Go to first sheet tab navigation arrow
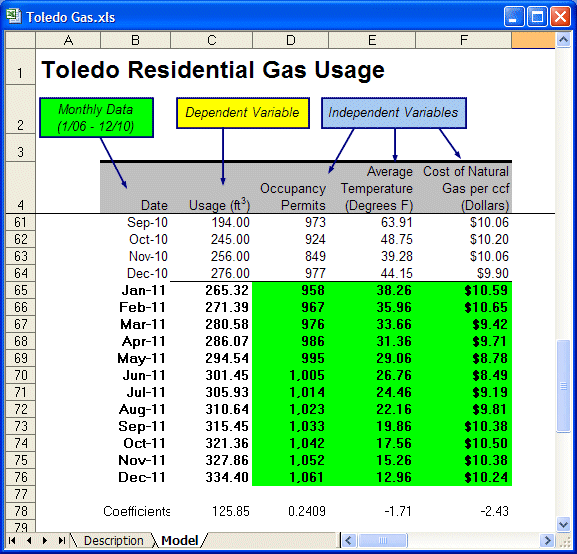 click(12, 540)
